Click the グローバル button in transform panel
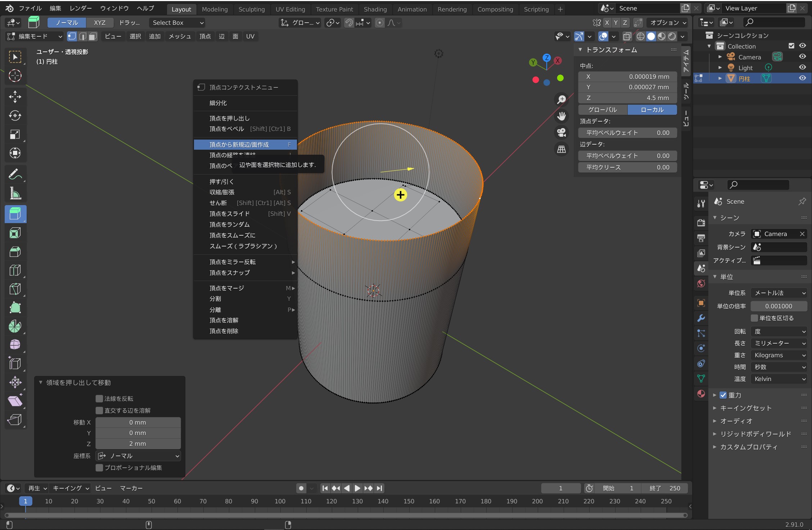The height and width of the screenshot is (530, 812). 603,110
